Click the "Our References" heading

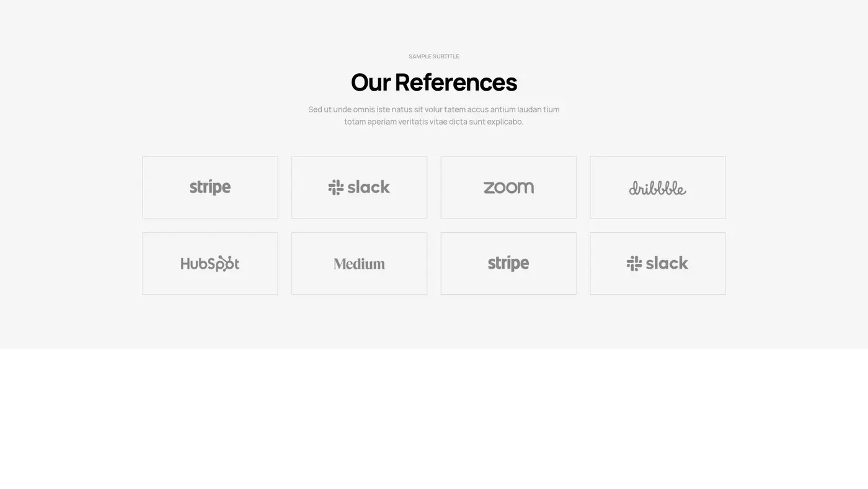(434, 82)
